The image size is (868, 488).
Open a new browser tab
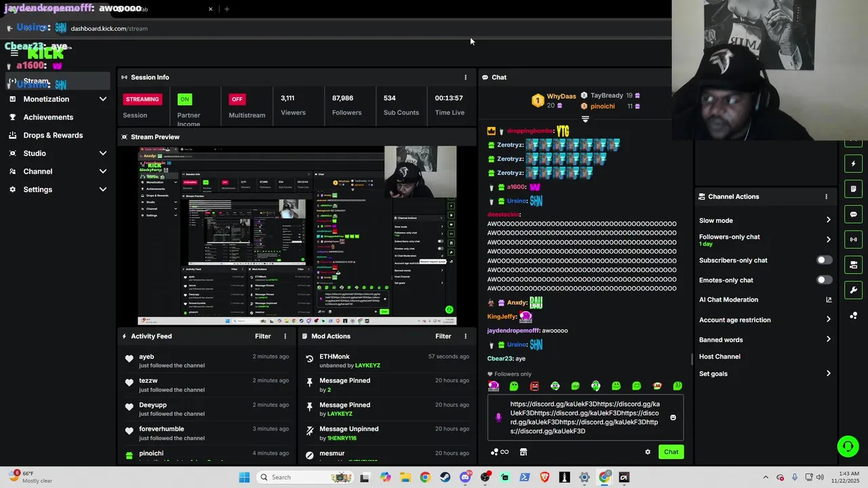[x=226, y=9]
